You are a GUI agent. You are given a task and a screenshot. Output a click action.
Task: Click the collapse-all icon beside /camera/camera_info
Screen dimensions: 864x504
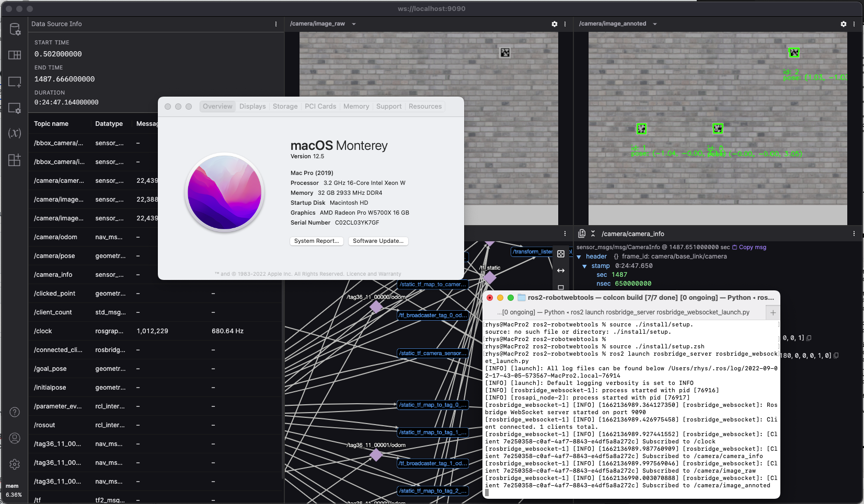(593, 233)
